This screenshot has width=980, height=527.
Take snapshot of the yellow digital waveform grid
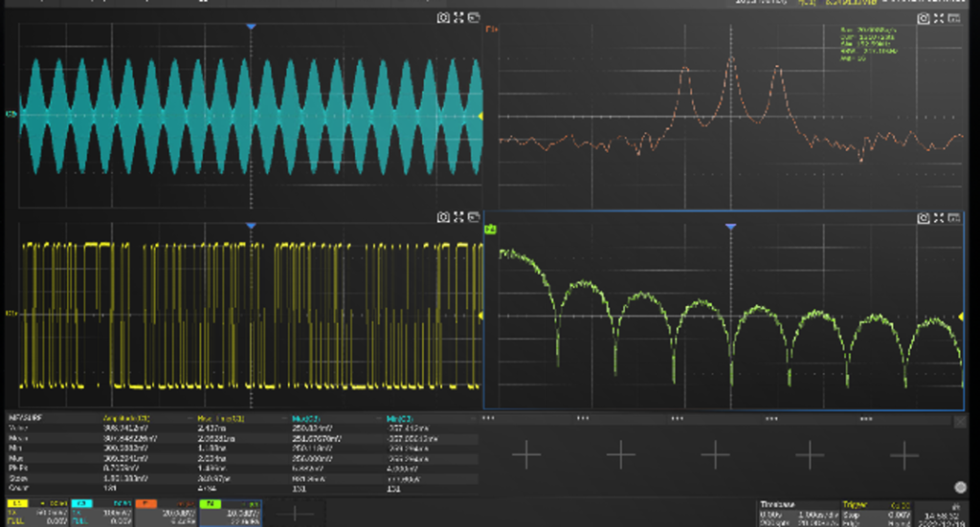[442, 217]
